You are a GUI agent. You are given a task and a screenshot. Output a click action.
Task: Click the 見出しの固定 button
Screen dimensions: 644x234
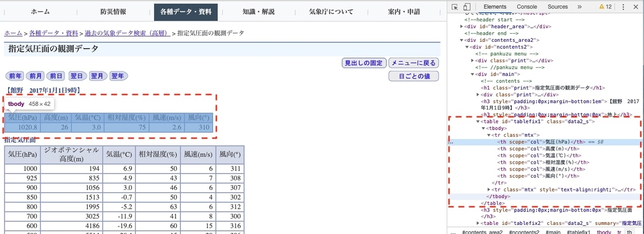(x=364, y=63)
